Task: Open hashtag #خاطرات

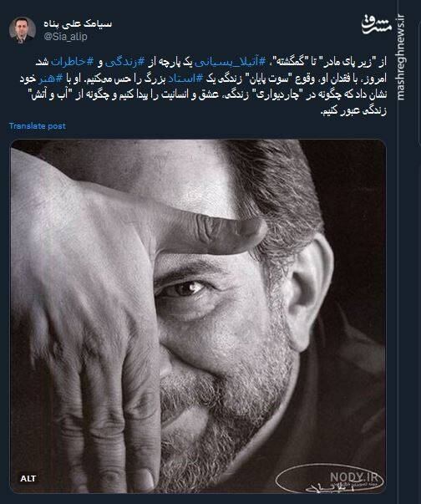Action: (x=72, y=63)
